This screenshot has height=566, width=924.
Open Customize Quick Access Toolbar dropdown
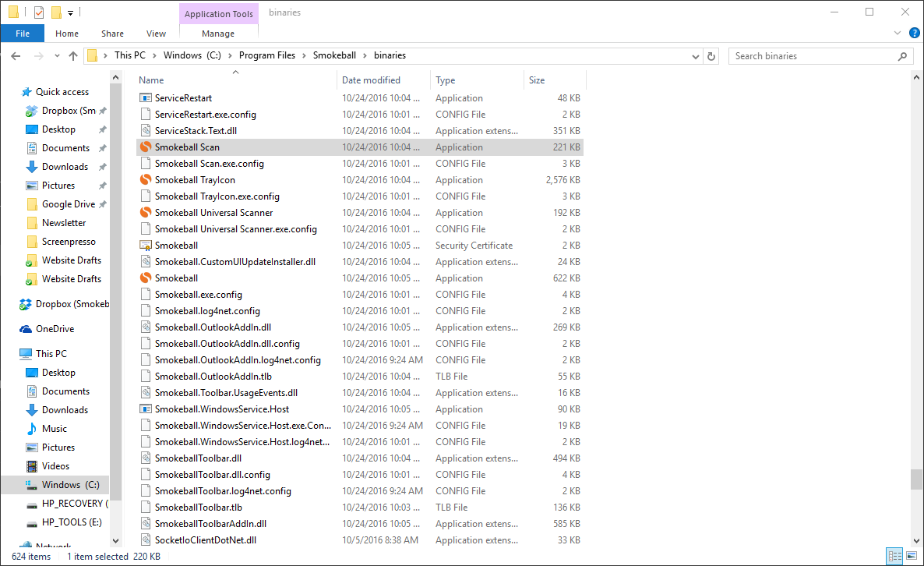click(x=70, y=12)
